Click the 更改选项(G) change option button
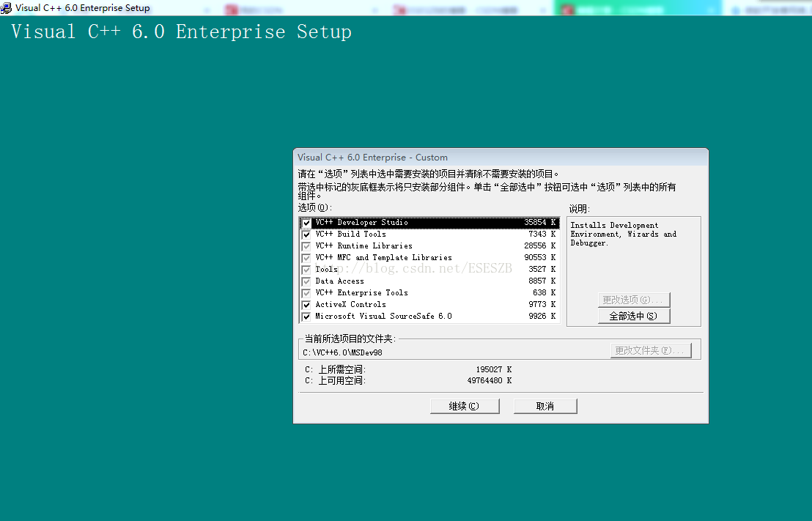This screenshot has width=812, height=521. click(x=634, y=300)
